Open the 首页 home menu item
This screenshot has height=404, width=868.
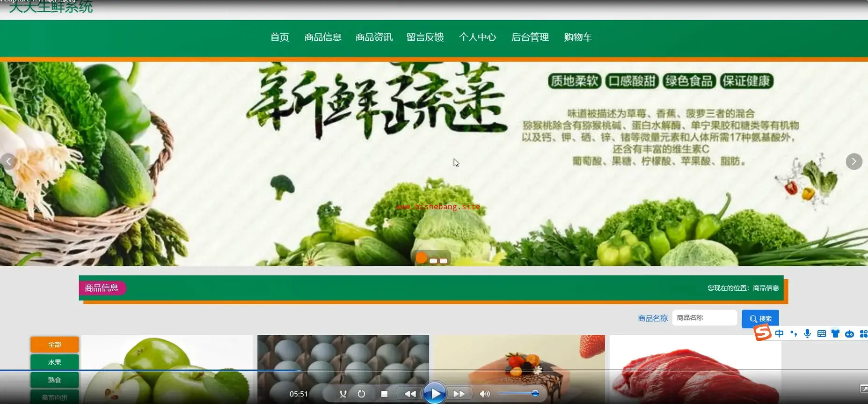[x=280, y=37]
